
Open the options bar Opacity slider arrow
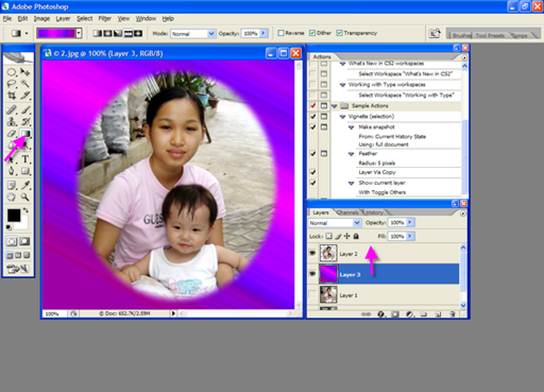pos(263,33)
